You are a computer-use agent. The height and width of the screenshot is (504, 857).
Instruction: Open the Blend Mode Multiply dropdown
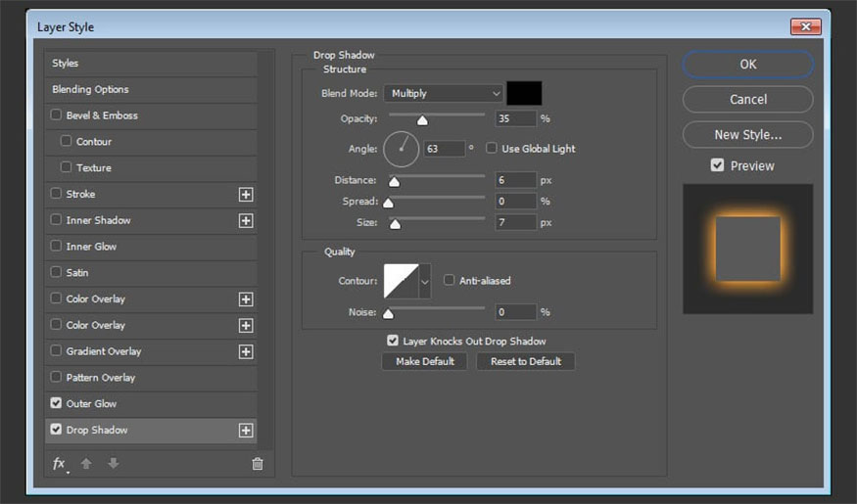tap(443, 93)
